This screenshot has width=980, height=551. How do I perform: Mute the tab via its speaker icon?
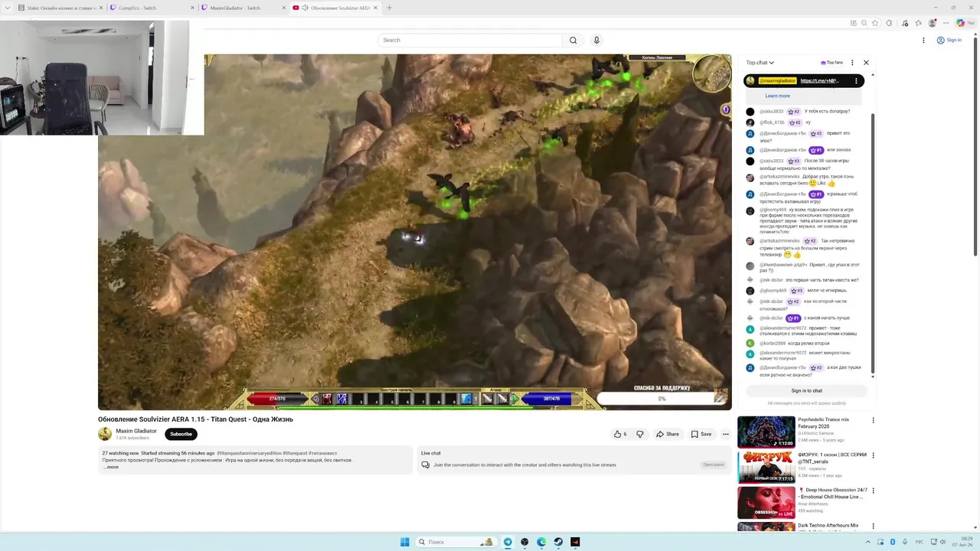pyautogui.click(x=305, y=8)
